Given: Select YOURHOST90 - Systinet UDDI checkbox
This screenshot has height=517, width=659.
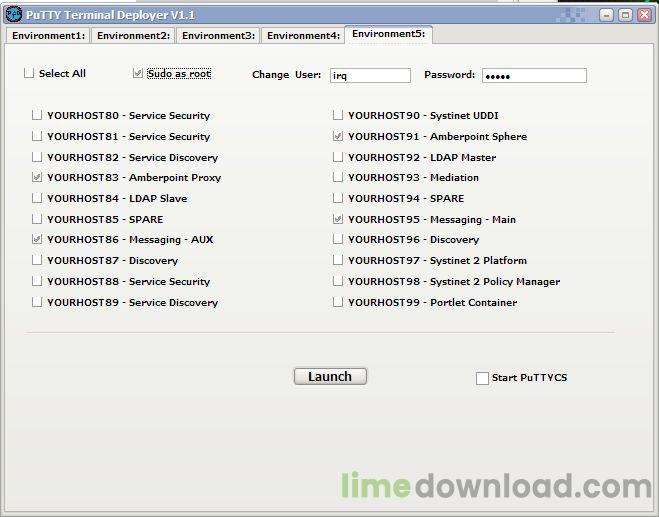Looking at the screenshot, I should pos(338,115).
